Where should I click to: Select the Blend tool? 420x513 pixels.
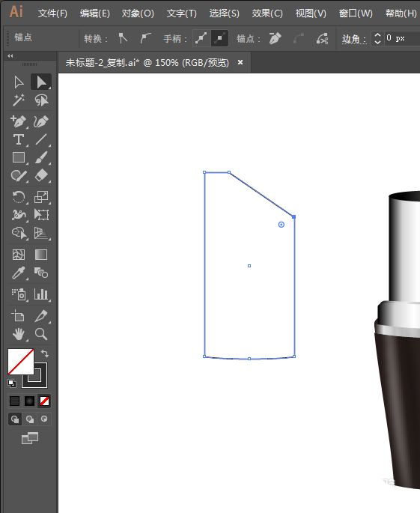pos(41,273)
